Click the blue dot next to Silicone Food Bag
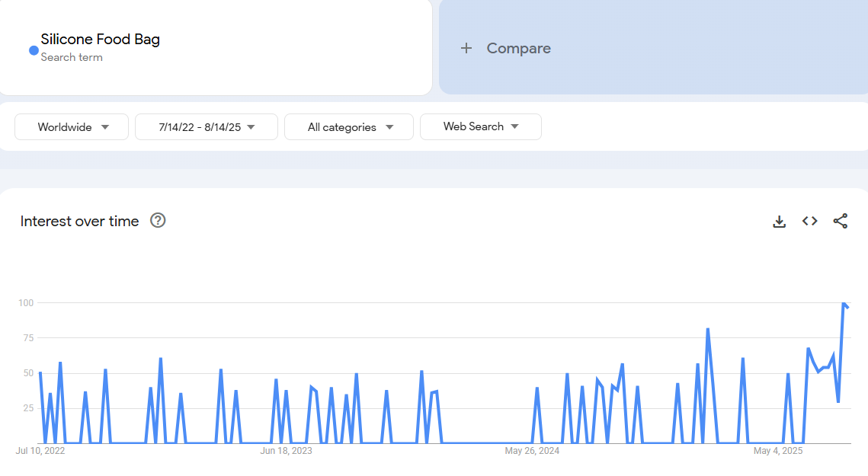Screen dimensions: 868x476 coord(34,50)
